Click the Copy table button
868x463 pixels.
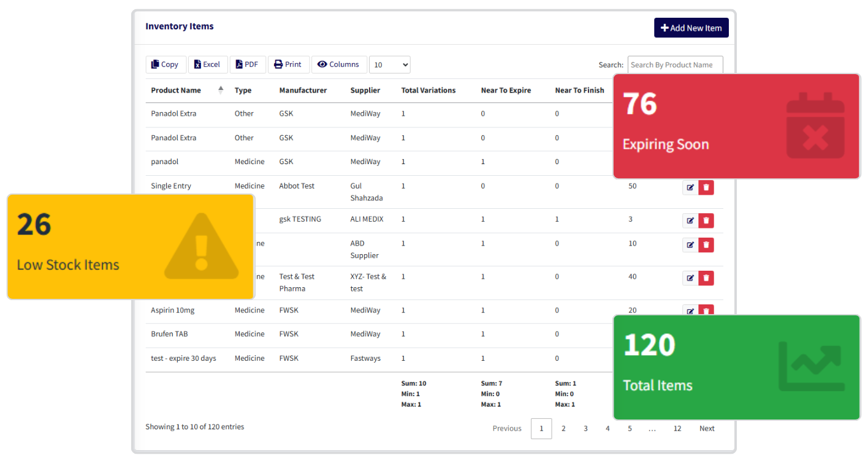pos(166,64)
